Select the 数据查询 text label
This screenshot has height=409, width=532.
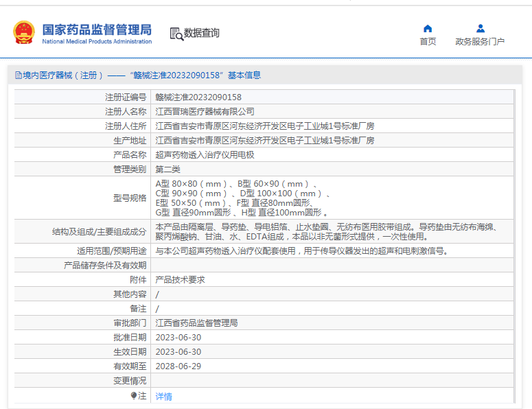pyautogui.click(x=202, y=33)
